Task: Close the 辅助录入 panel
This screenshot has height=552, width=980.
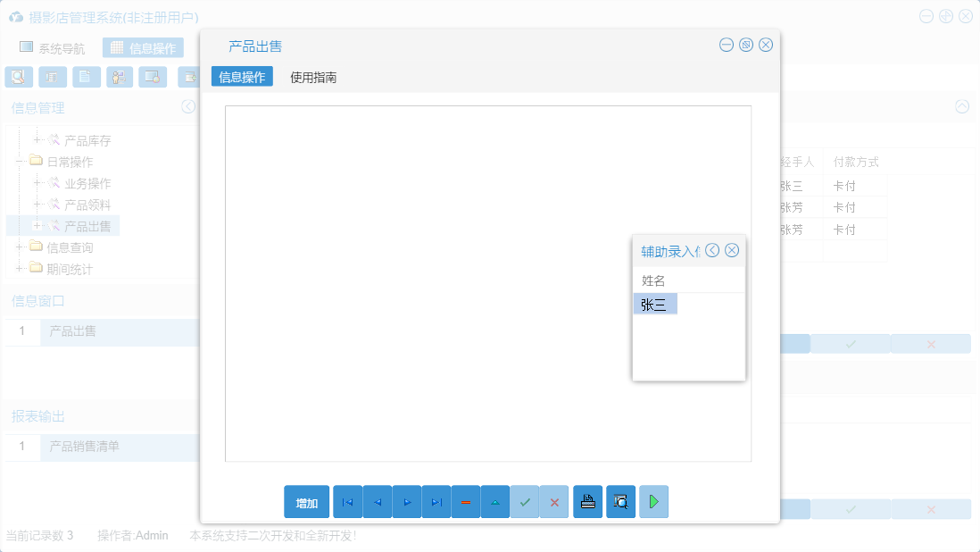Action: [x=732, y=251]
